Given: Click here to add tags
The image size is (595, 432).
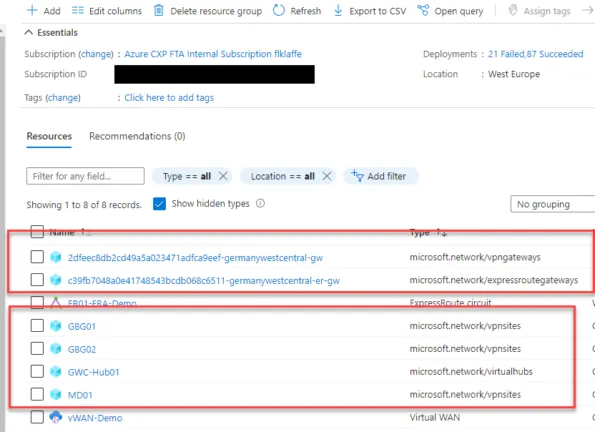Looking at the screenshot, I should coord(169,98).
